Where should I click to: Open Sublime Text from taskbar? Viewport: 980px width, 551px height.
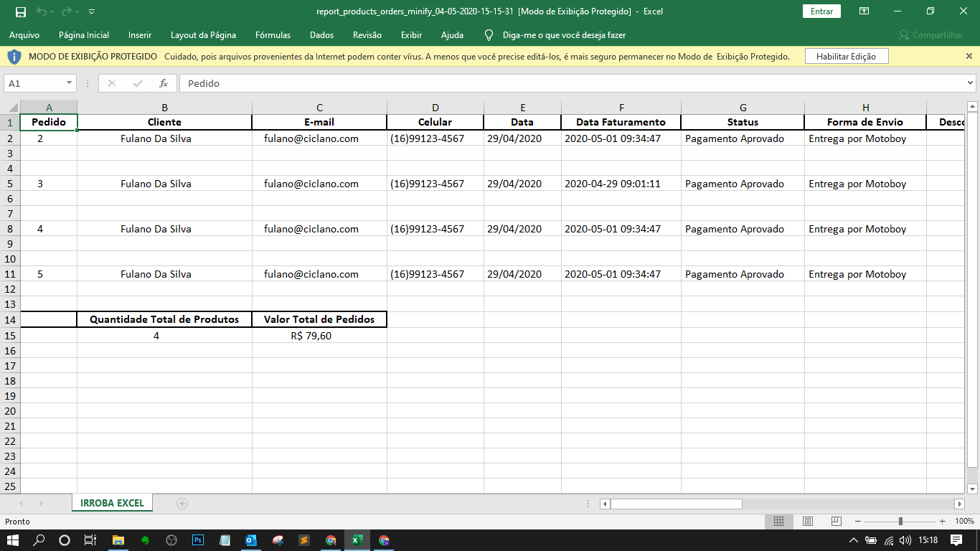click(x=304, y=540)
